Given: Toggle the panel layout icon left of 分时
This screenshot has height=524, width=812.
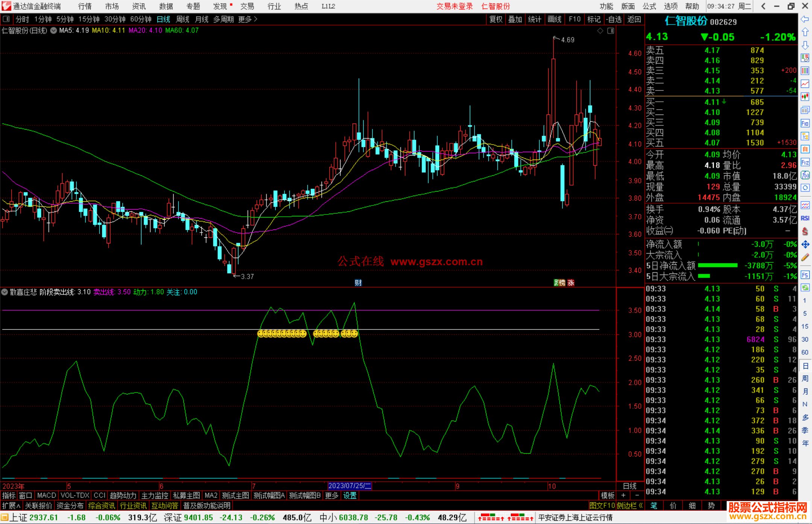Looking at the screenshot, I should 6,19.
